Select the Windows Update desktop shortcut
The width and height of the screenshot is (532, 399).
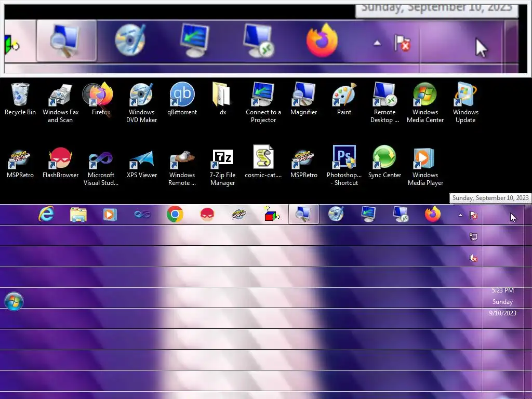click(x=465, y=102)
